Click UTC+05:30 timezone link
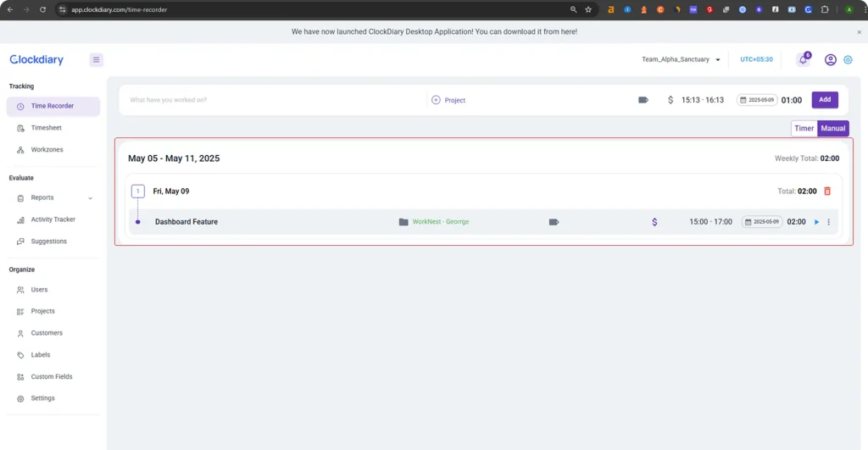The height and width of the screenshot is (450, 868). (x=756, y=60)
